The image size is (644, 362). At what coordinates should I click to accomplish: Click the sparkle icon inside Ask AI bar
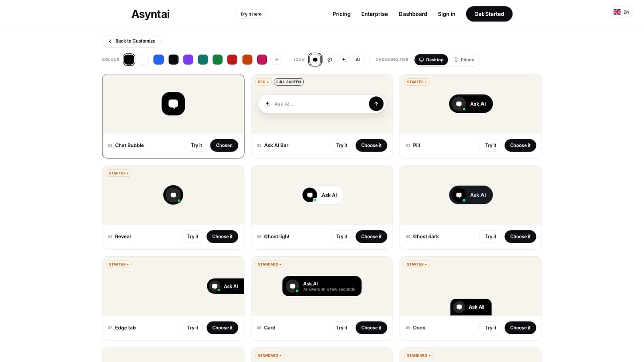coord(268,104)
